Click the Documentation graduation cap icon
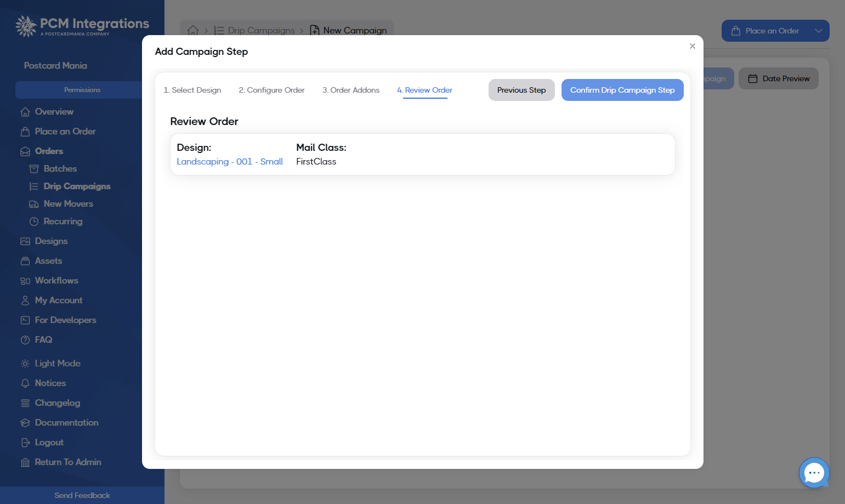Screen dimensions: 845x504 pos(25,423)
